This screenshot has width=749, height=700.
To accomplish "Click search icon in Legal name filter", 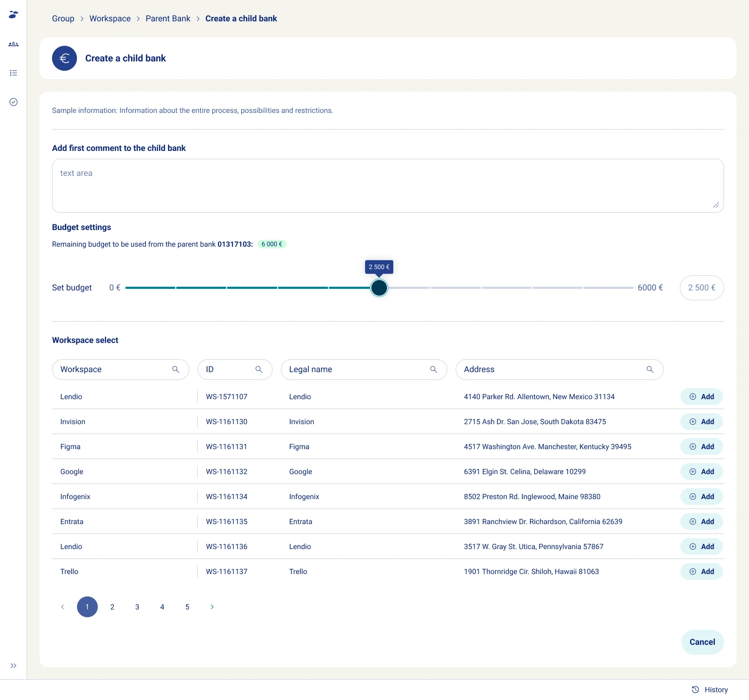I will point(434,370).
